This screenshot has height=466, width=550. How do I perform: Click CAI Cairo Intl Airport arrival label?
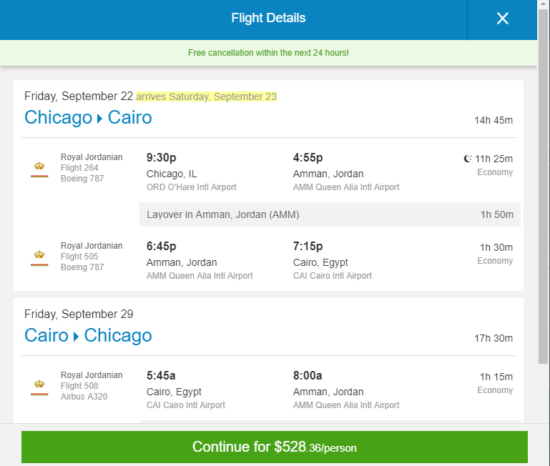[x=332, y=276]
